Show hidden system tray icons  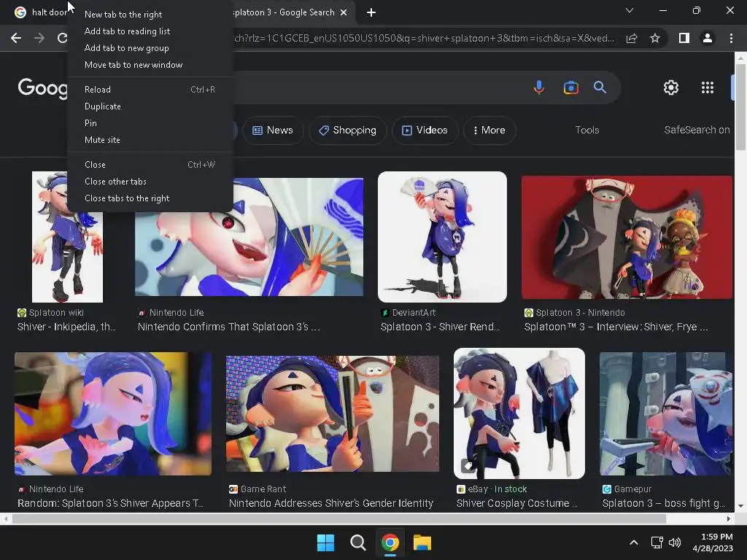tap(634, 542)
